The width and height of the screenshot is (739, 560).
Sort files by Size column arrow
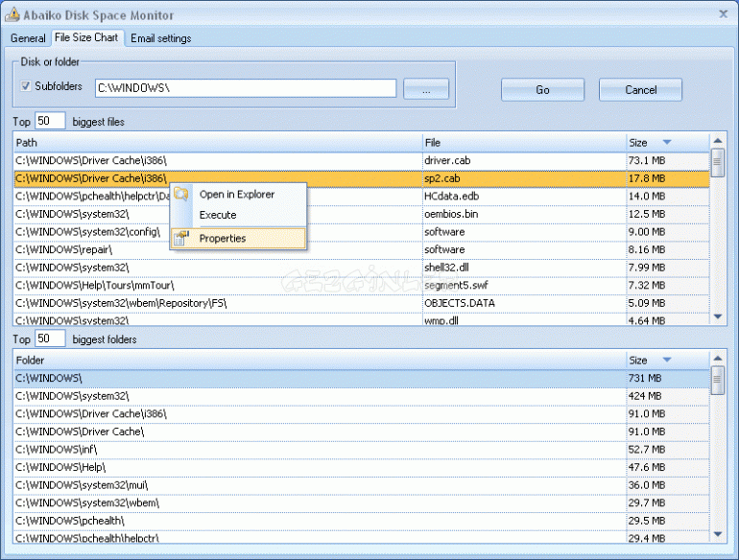(x=667, y=142)
